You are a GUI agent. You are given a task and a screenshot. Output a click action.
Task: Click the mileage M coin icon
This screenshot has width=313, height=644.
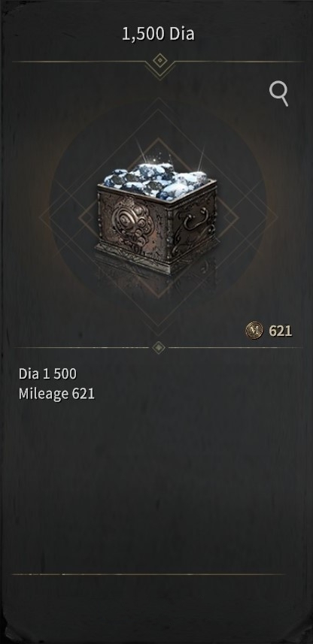point(254,330)
